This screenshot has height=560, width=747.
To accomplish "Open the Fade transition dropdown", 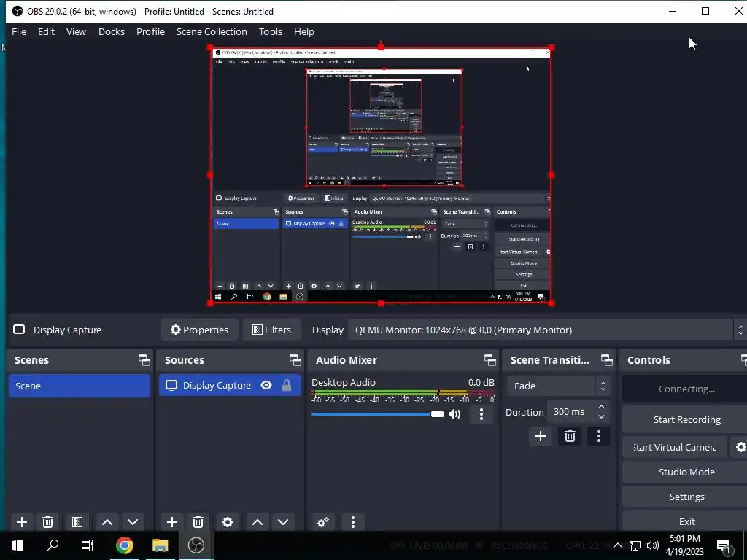I will point(558,386).
